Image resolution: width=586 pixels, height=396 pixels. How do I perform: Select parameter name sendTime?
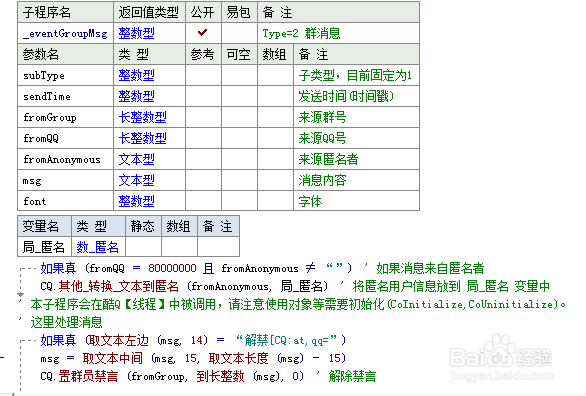pyautogui.click(x=47, y=97)
